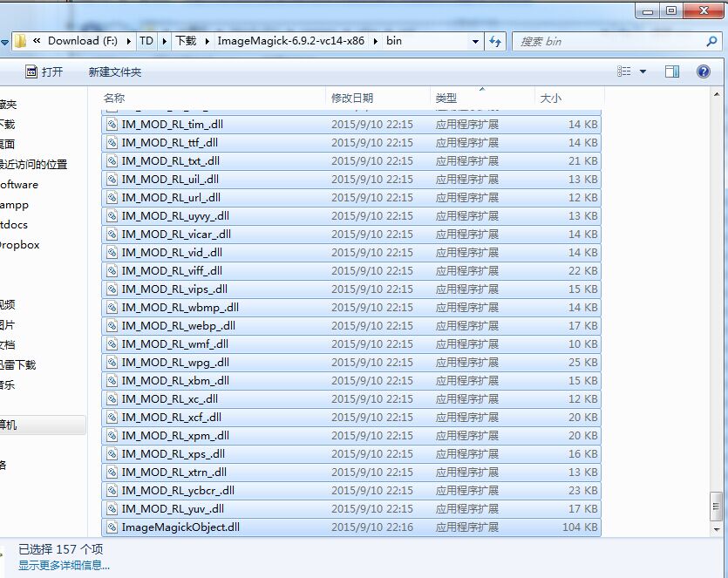
Task: Click the icon of IM_MOD_RL_xc_.dll
Action: coord(112,398)
